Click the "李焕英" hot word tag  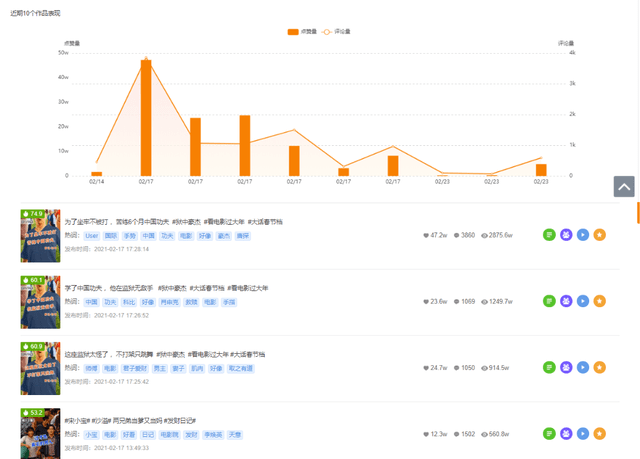coord(212,435)
